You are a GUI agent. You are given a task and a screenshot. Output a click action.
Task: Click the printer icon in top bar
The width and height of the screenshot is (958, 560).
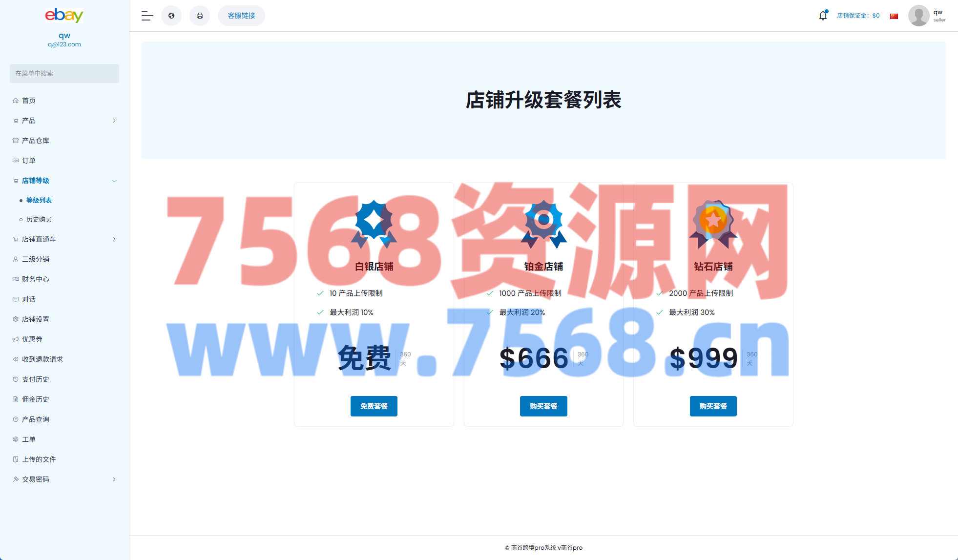coord(200,16)
